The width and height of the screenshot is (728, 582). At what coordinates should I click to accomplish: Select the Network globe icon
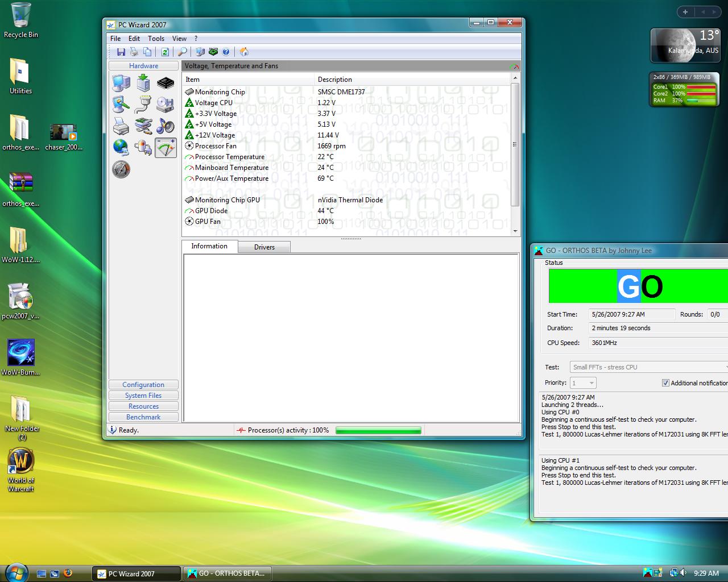tap(121, 147)
